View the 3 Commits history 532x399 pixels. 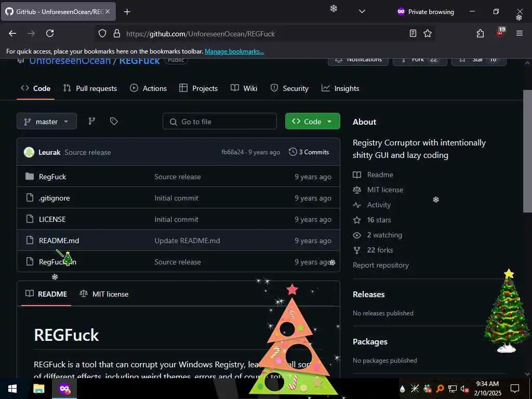pos(309,152)
